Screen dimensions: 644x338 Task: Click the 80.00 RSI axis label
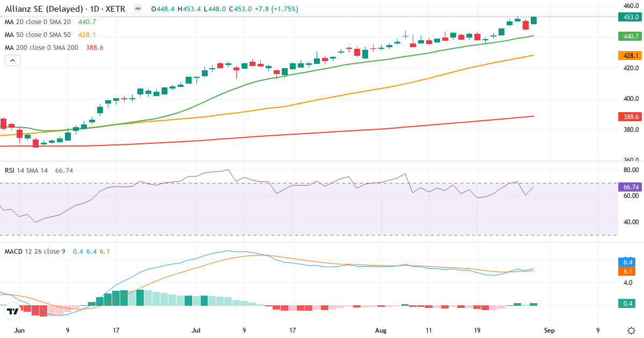pos(630,170)
